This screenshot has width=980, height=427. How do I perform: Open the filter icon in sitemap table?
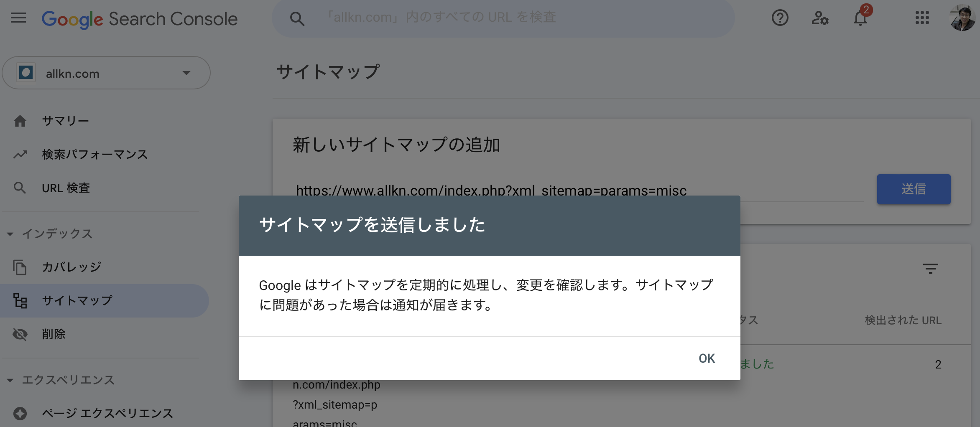(x=930, y=268)
